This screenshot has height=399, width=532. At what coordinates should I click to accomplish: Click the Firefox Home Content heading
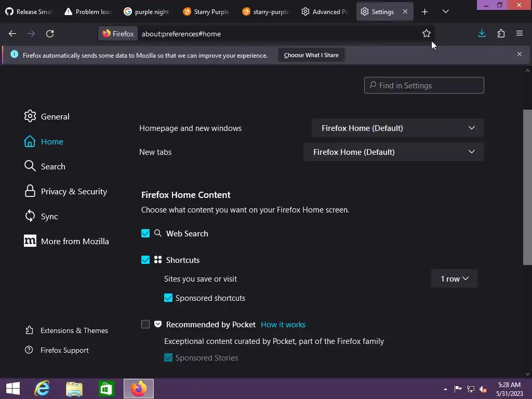(185, 195)
